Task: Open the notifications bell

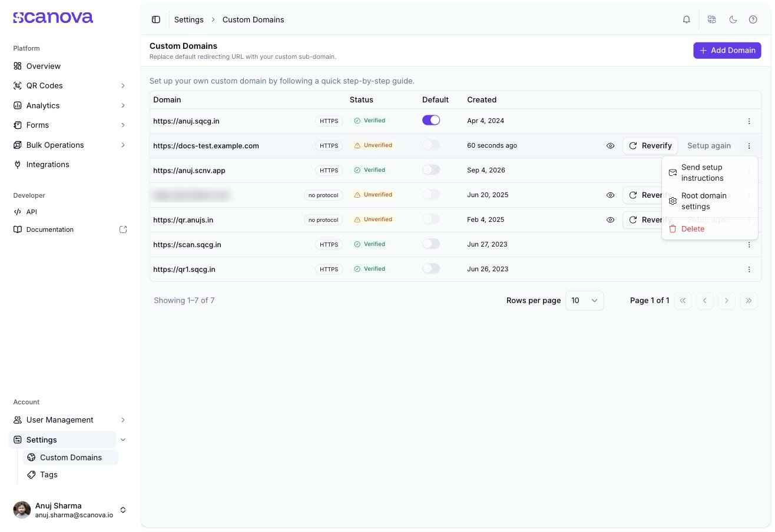Action: [687, 19]
